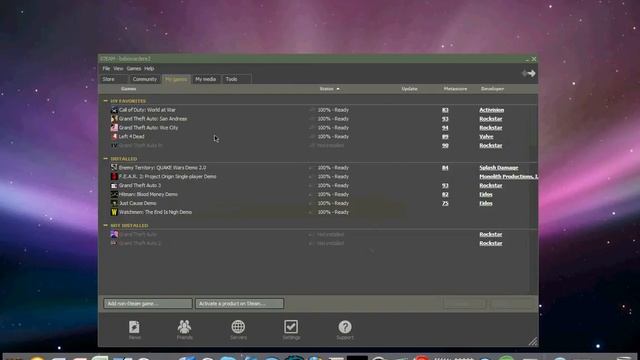Open the News section icon
The width and height of the screenshot is (640, 360).
click(x=134, y=327)
